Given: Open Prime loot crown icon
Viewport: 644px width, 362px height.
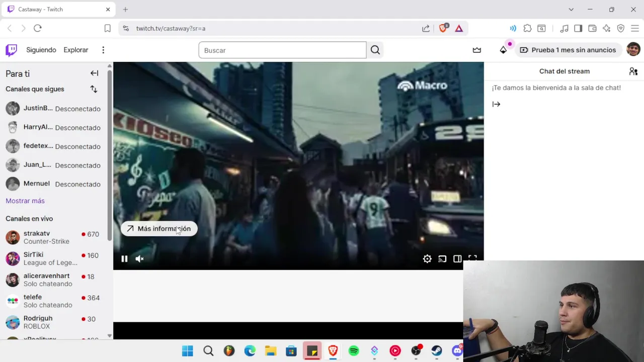Looking at the screenshot, I should click(x=477, y=50).
